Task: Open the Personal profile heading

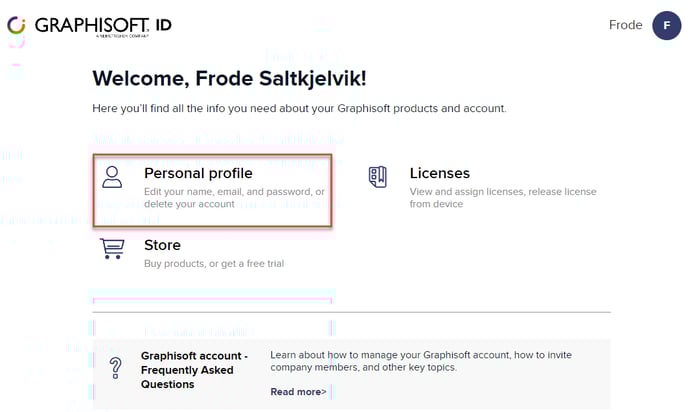Action: pos(198,173)
